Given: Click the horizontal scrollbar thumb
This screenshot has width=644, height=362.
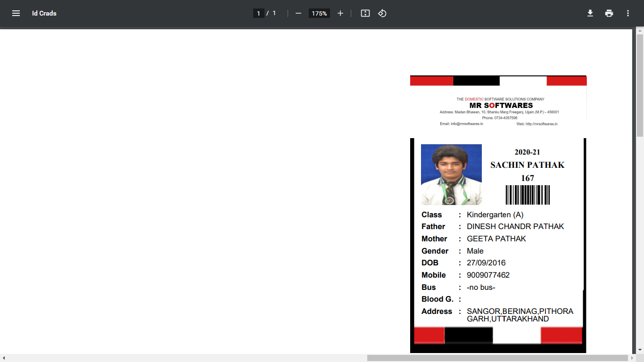Looking at the screenshot, I should click(497, 358).
